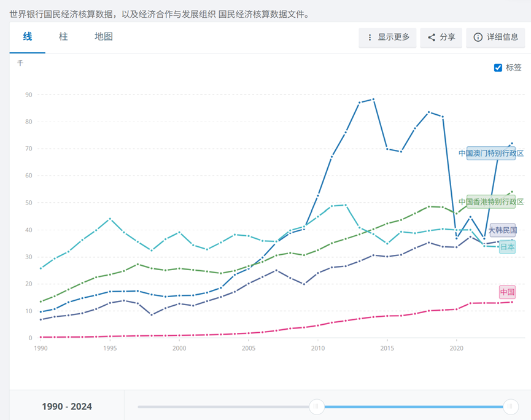531x420 pixels.
Task: Select the 中国香港特别行政区 series label
Action: pos(491,202)
